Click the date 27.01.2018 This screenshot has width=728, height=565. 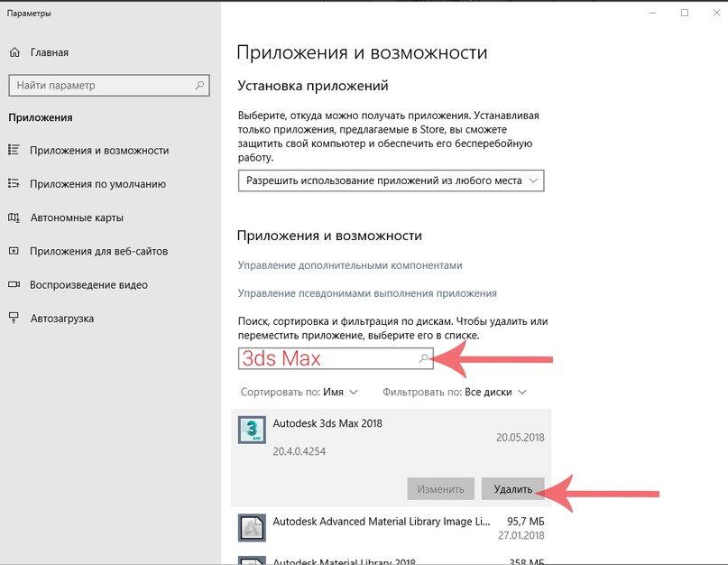pos(521,535)
